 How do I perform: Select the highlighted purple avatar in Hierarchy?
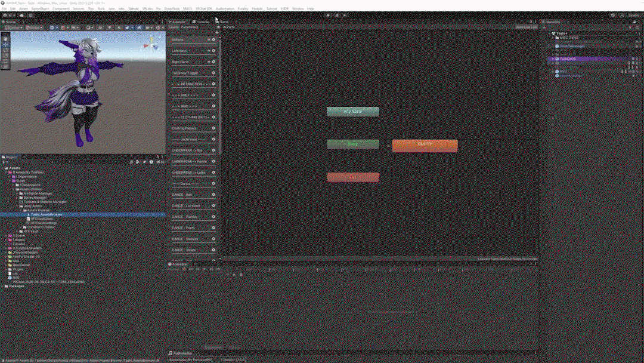(595, 59)
